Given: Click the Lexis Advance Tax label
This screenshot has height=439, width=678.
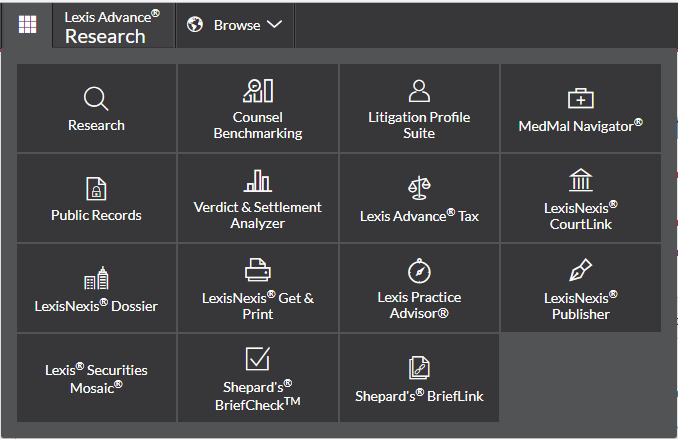Looking at the screenshot, I should [419, 215].
